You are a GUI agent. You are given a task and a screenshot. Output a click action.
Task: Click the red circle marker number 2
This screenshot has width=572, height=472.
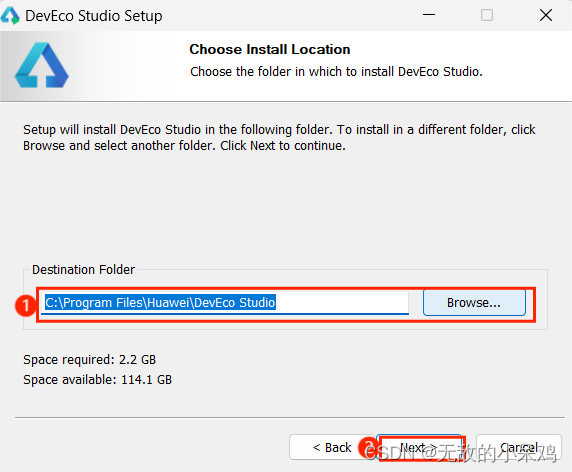pos(368,448)
